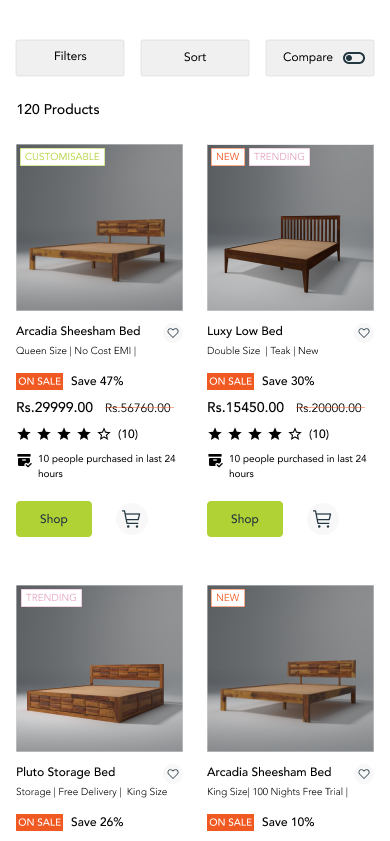Viewport: 390px width, 841px height.
Task: Wishlist the King Size Arcadia Sheesham Bed
Action: 364,774
